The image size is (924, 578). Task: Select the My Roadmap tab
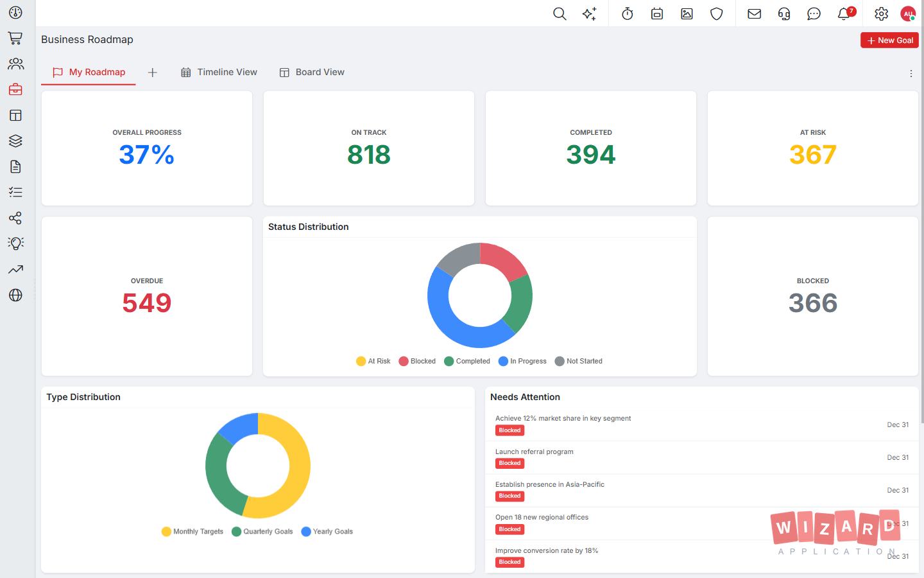(x=89, y=72)
